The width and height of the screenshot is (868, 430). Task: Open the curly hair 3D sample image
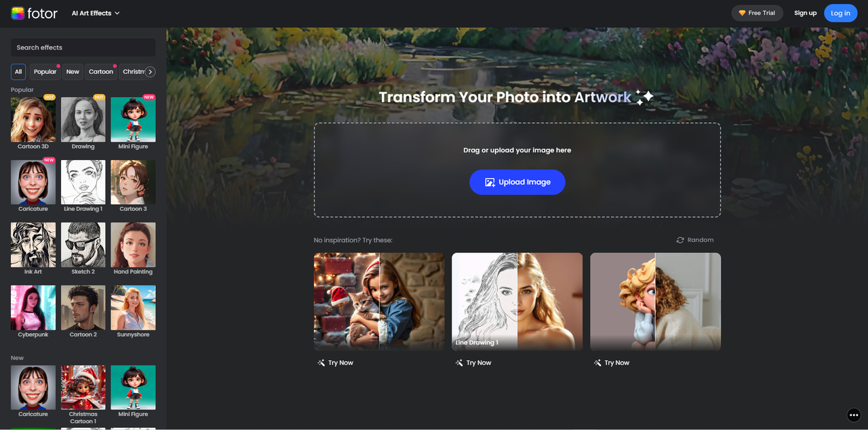[x=655, y=302]
